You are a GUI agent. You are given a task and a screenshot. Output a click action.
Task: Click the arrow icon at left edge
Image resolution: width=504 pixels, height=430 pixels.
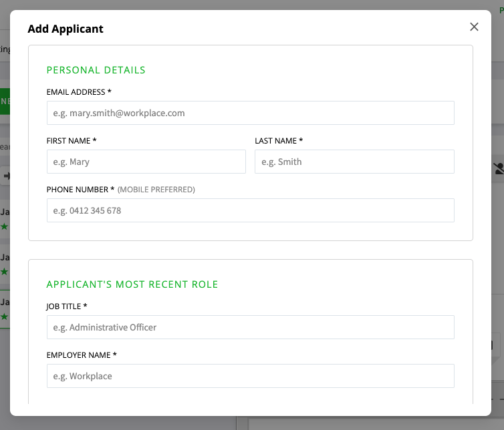(x=6, y=175)
